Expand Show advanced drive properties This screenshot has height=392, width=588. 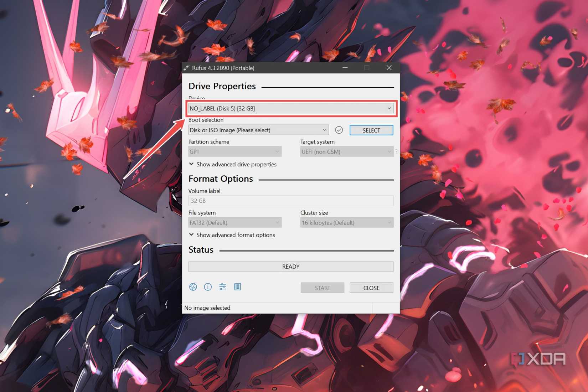[233, 164]
